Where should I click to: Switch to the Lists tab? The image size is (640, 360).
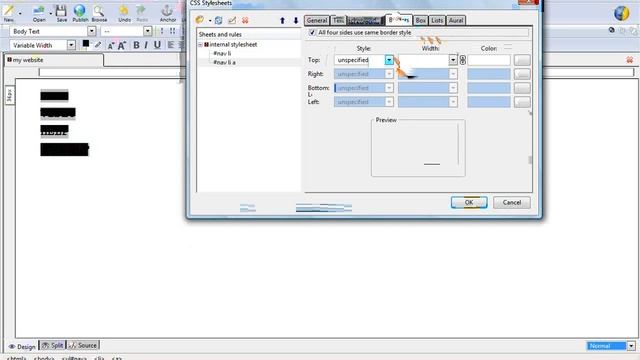[x=437, y=20]
